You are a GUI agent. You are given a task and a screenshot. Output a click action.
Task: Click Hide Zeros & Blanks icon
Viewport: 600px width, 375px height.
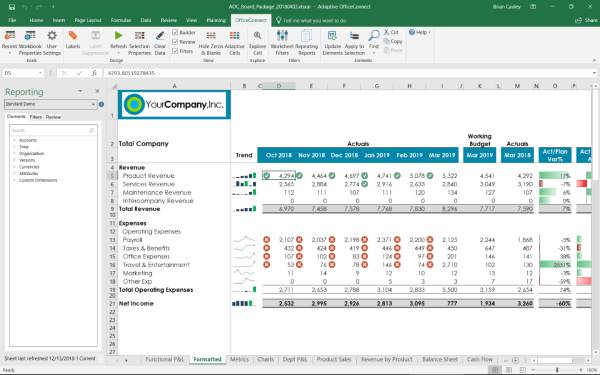211,36
